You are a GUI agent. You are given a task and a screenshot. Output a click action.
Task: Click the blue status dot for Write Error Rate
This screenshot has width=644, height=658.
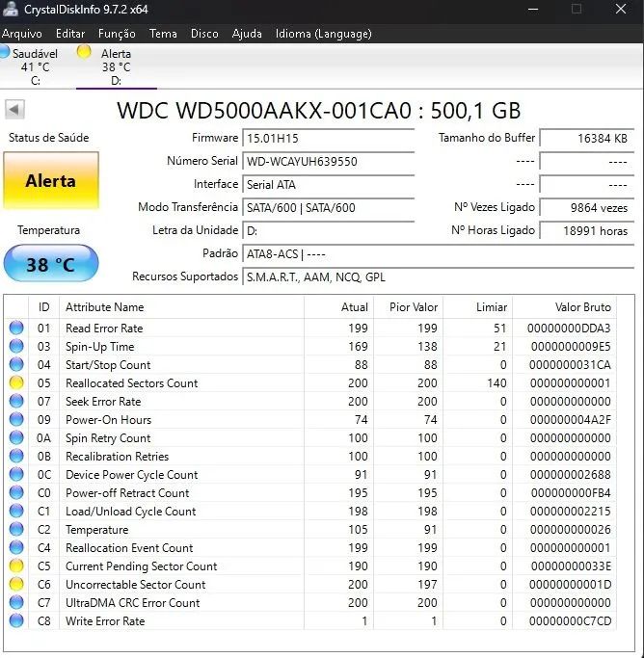point(16,620)
